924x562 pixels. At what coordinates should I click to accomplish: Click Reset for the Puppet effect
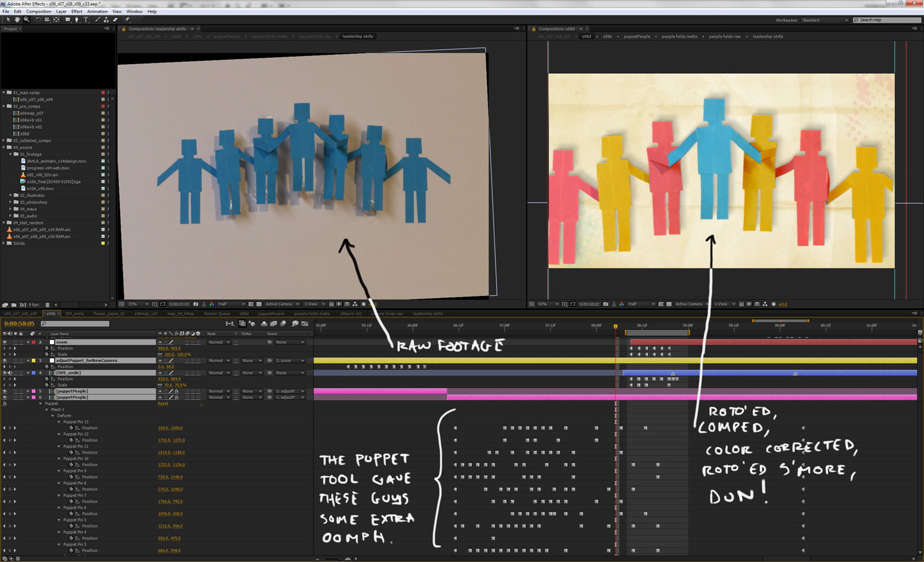[x=163, y=404]
